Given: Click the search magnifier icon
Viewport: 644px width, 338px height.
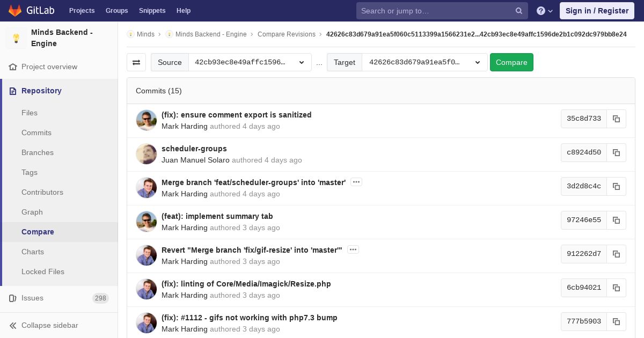Looking at the screenshot, I should (519, 11).
